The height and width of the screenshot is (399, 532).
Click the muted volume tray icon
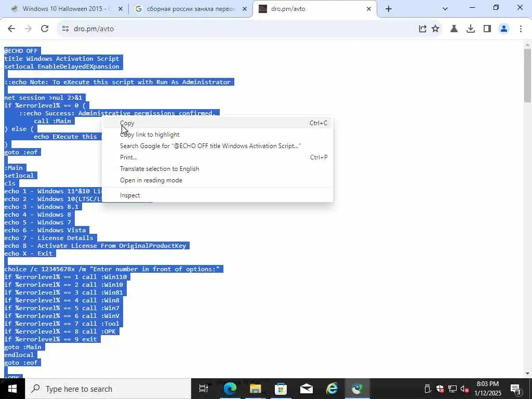point(464,389)
